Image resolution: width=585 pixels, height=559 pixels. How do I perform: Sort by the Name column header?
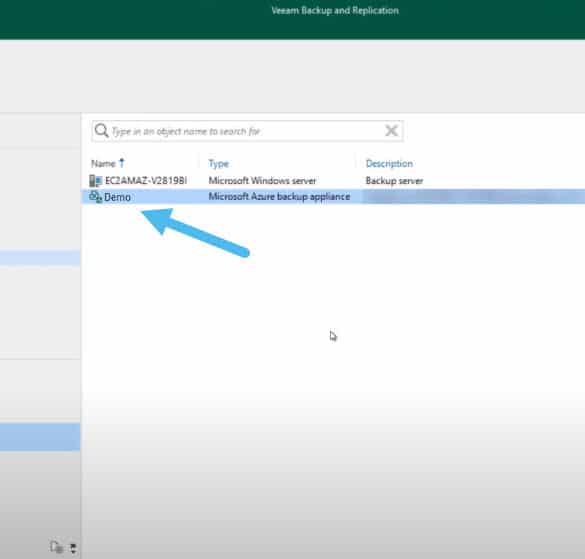[x=103, y=163]
